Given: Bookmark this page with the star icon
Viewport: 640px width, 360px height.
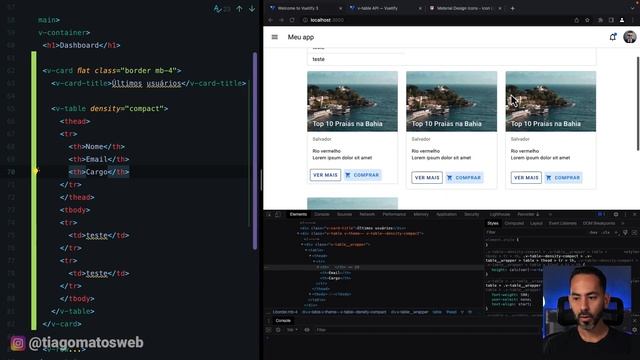Looking at the screenshot, I should [x=587, y=20].
